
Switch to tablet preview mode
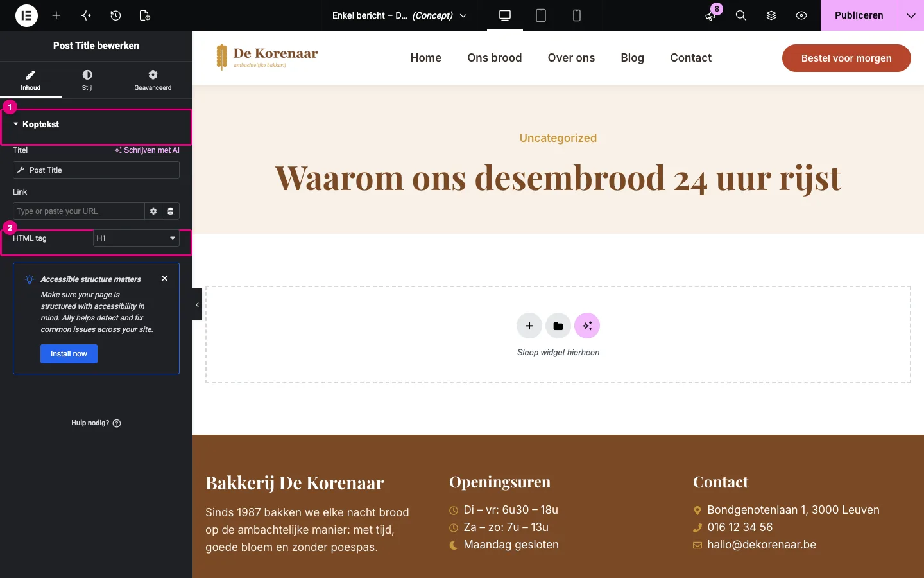[x=541, y=15]
